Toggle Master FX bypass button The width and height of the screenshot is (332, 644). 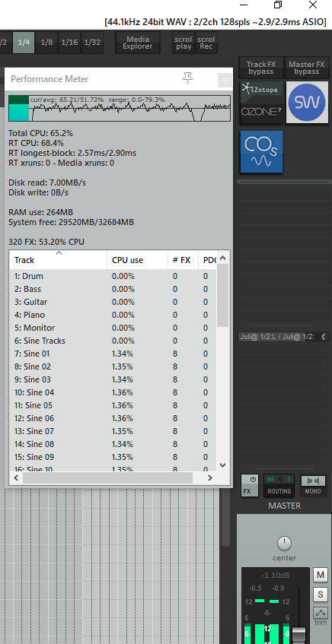pos(307,68)
